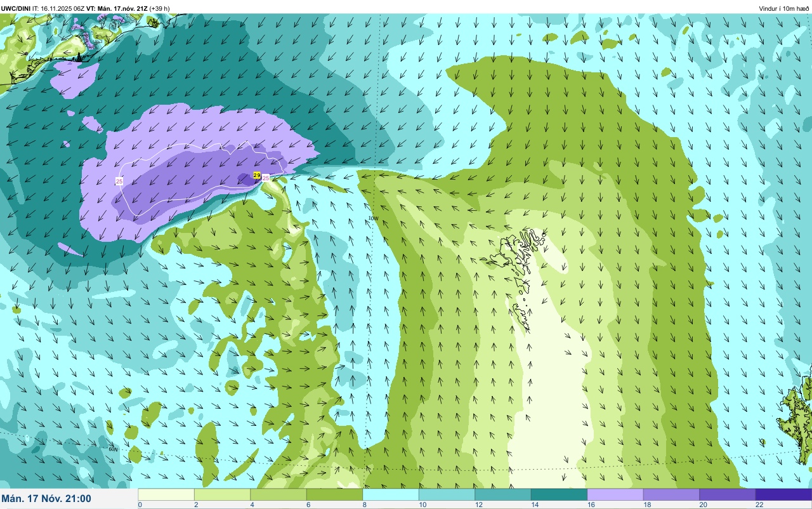Click the olive green 6–8 legend swatch
The image size is (812, 509).
tap(334, 494)
